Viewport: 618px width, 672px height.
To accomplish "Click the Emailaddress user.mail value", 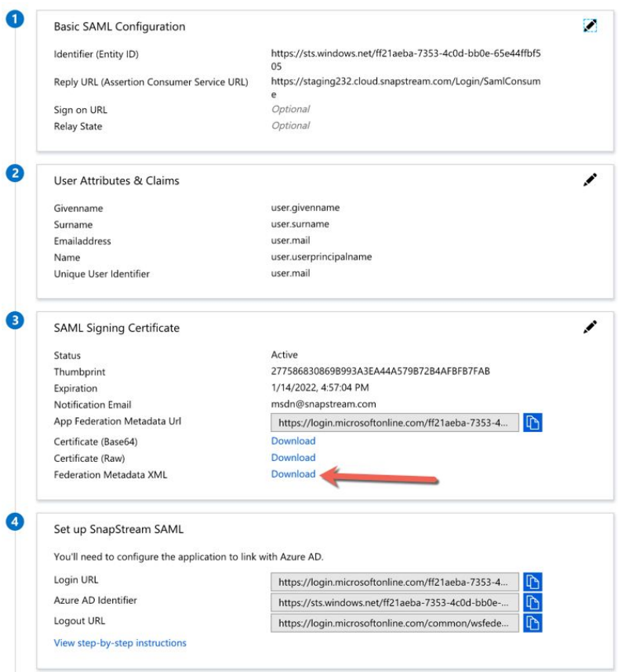I will point(291,241).
